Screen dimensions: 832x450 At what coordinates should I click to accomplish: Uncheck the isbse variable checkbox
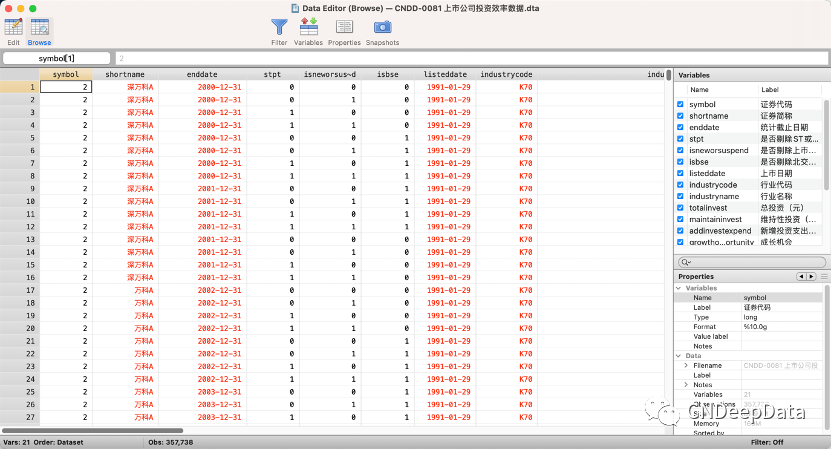coord(680,162)
